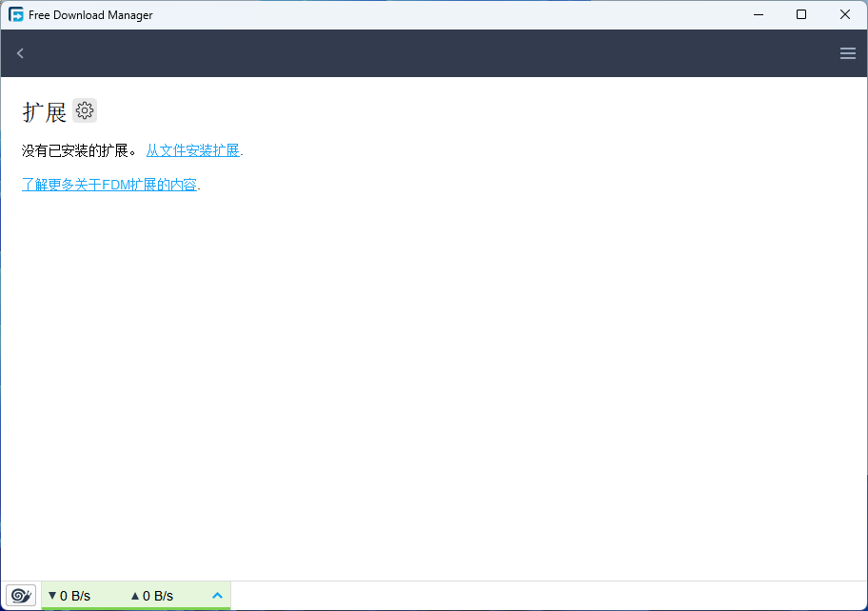The width and height of the screenshot is (868, 611).
Task: Click the download speed down-arrow icon
Action: click(51, 596)
